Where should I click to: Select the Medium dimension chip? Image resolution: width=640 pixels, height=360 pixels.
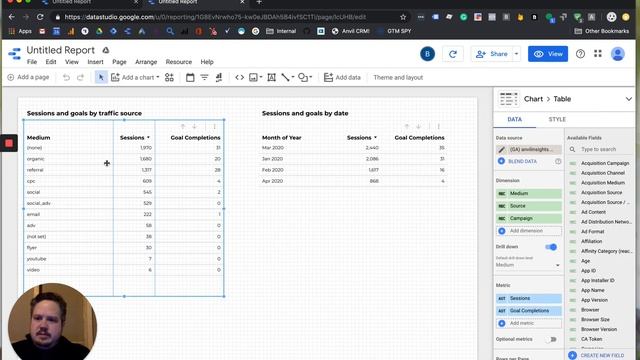529,193
